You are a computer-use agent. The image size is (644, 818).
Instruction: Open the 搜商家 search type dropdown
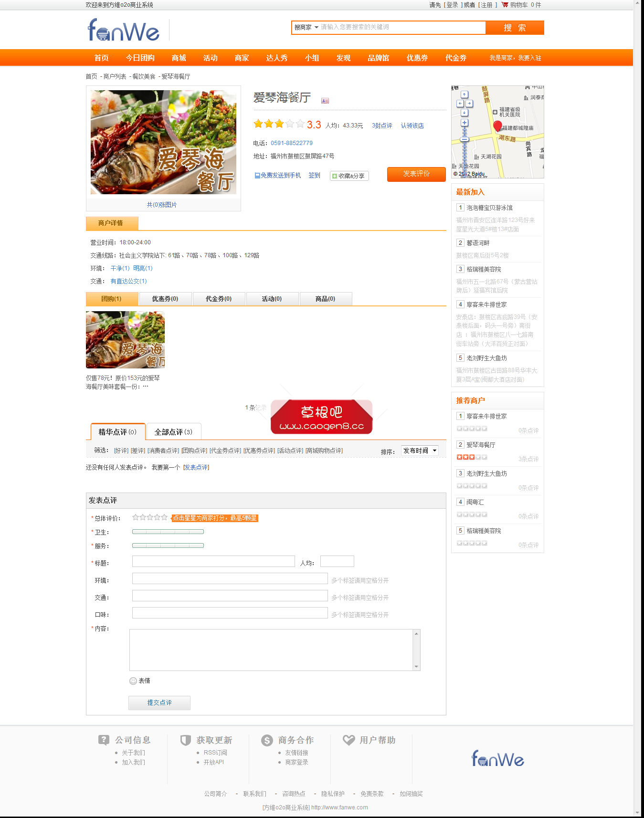click(x=306, y=28)
